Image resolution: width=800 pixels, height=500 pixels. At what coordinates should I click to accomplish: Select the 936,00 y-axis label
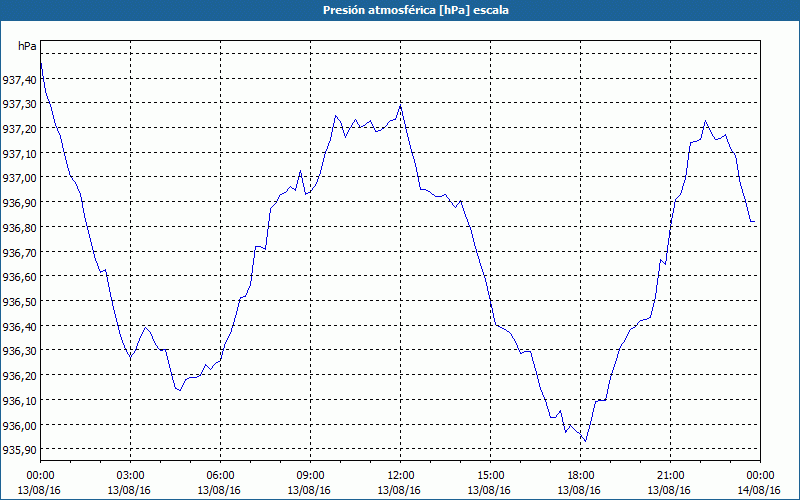pyautogui.click(x=19, y=425)
